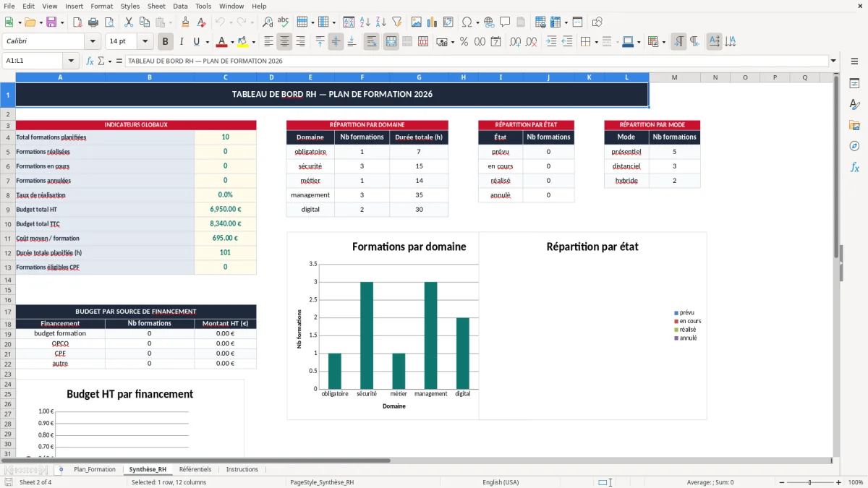Click the Export as PDF icon
This screenshot has width=868, height=488.
click(x=77, y=22)
